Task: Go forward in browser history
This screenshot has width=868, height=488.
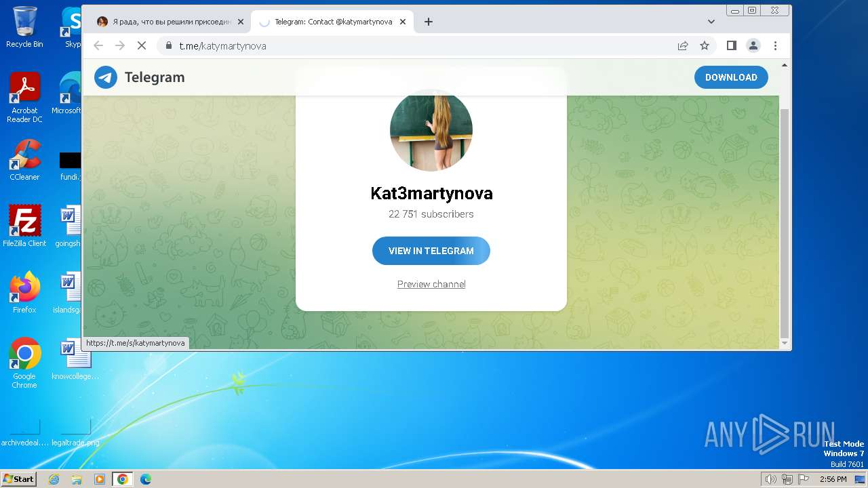Action: 120,45
